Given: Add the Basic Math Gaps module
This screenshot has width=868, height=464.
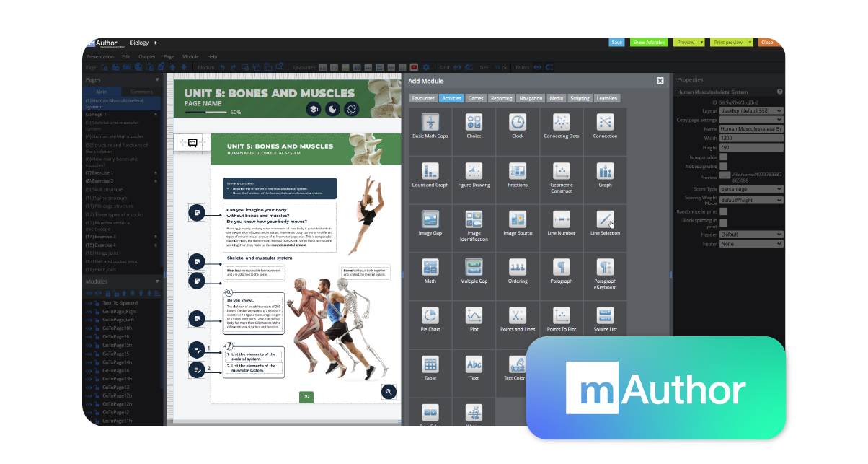Looking at the screenshot, I should click(x=430, y=122).
